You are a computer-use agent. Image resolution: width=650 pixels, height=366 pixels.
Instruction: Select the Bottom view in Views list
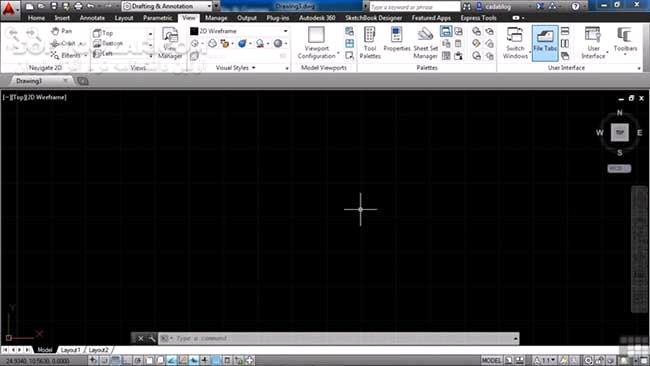tap(108, 43)
